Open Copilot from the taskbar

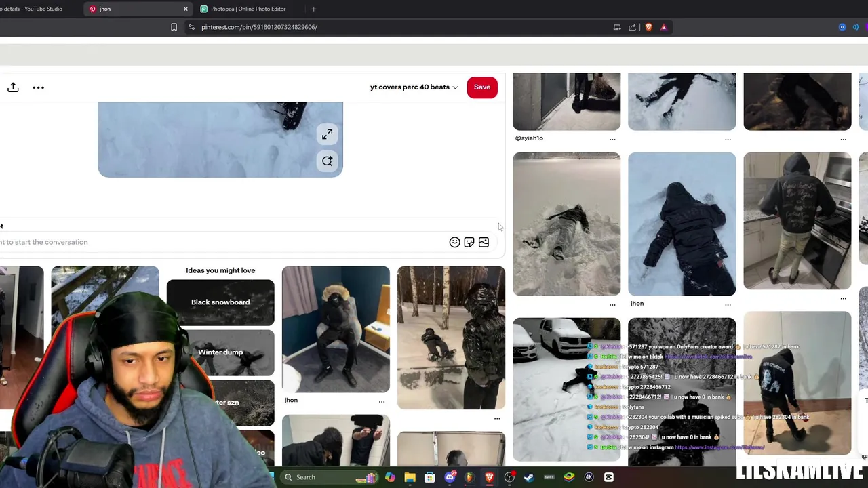(390, 477)
